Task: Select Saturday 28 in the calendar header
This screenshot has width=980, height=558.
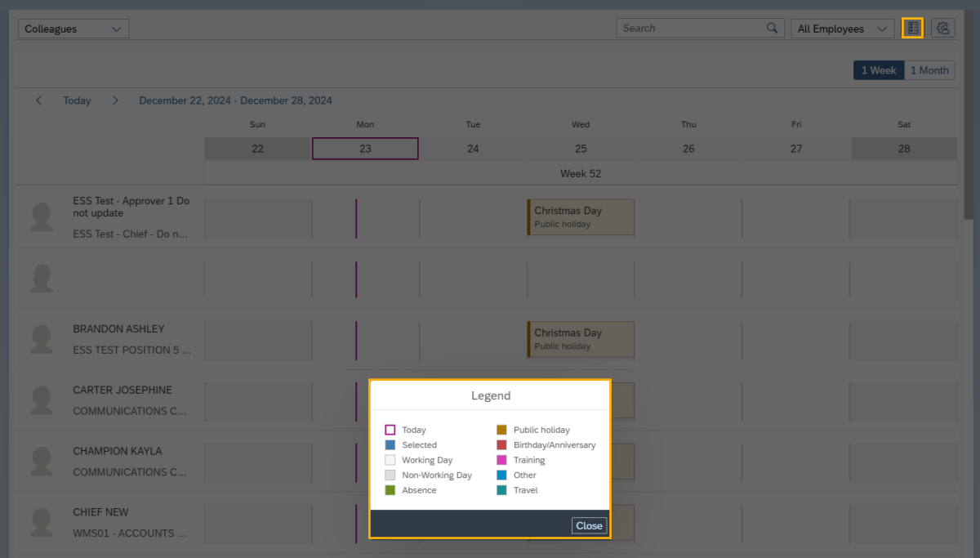Action: (x=903, y=149)
